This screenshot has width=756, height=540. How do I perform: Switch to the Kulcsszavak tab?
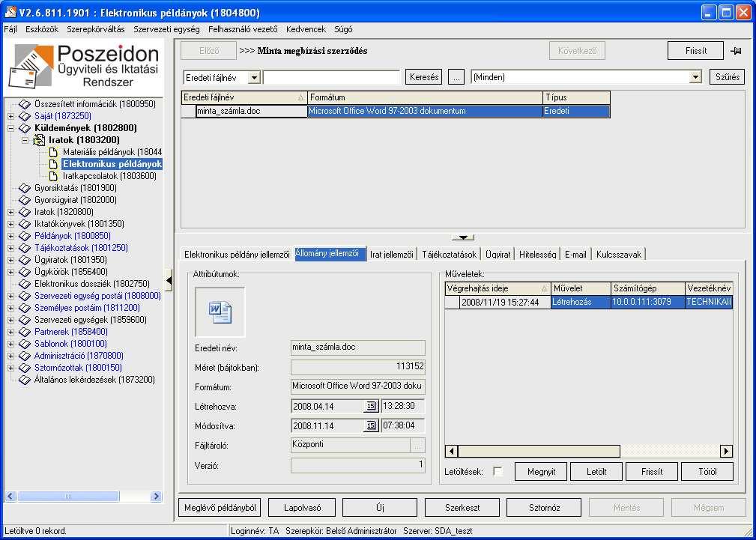[619, 255]
